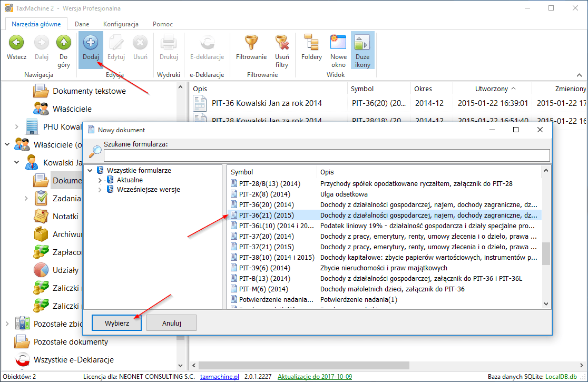Click the Do góry arrow icon
The image size is (588, 382).
pos(64,43)
